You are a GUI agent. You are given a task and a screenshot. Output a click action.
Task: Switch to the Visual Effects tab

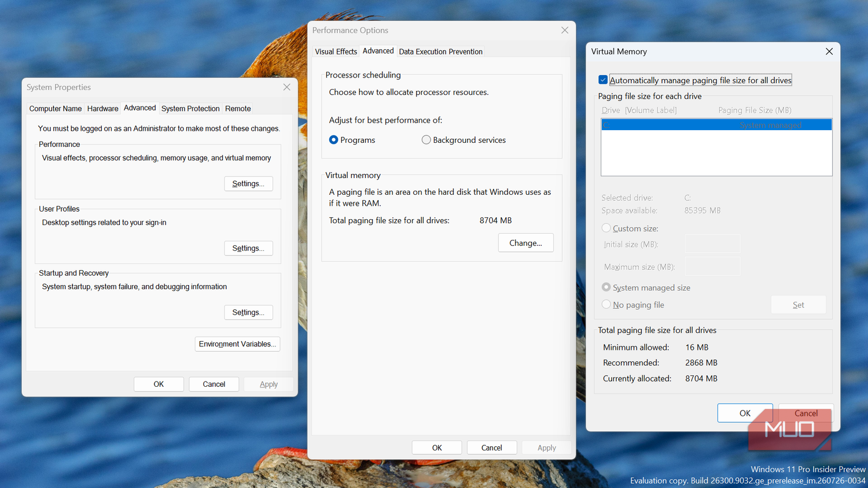pos(336,51)
